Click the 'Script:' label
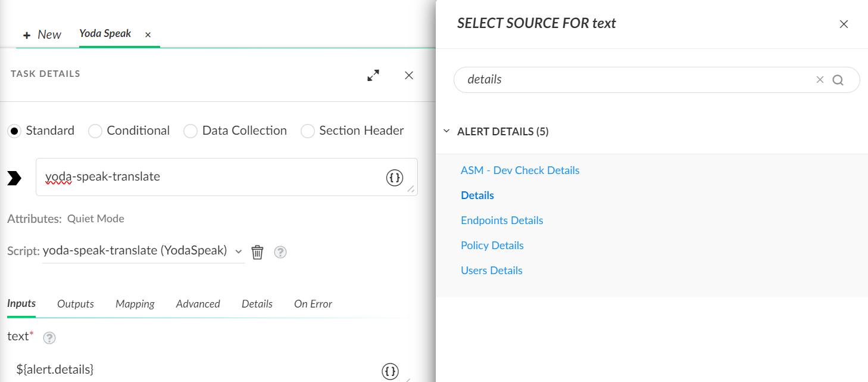 coord(23,251)
